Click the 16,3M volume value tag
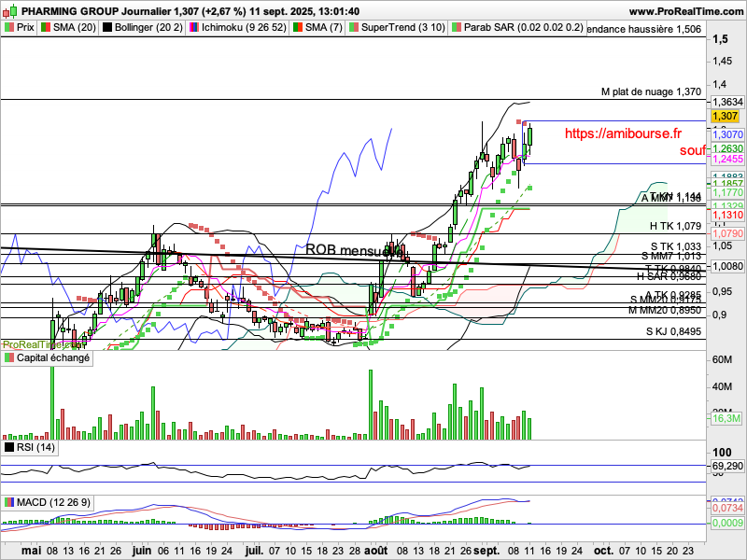 click(x=726, y=418)
